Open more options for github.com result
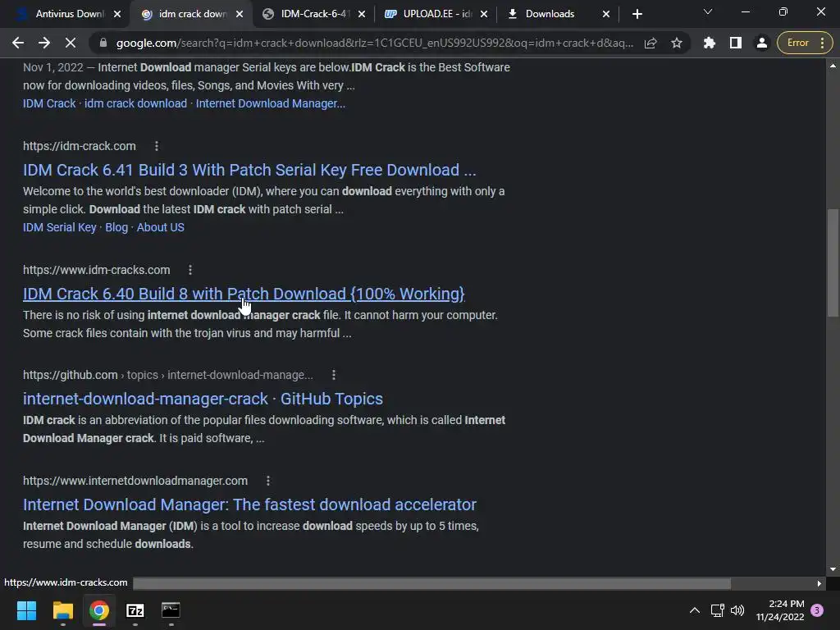 coord(334,375)
